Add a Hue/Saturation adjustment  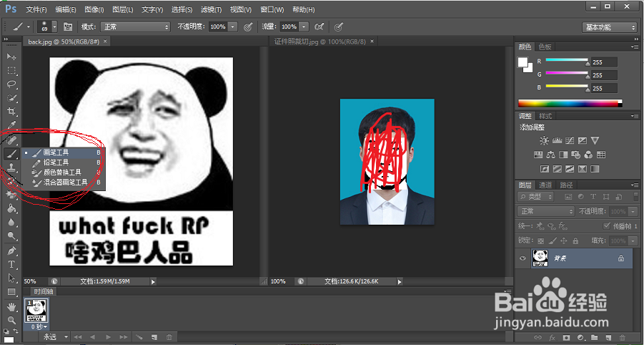click(x=538, y=155)
